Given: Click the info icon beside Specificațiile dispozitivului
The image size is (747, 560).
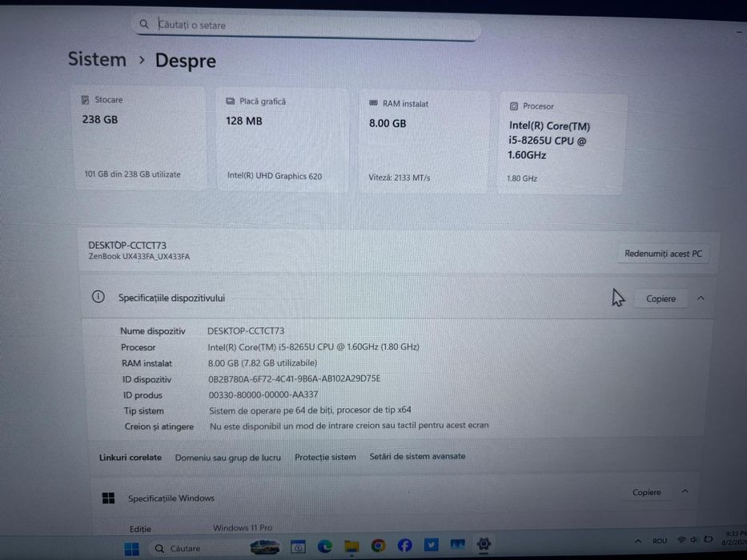Looking at the screenshot, I should (x=98, y=297).
